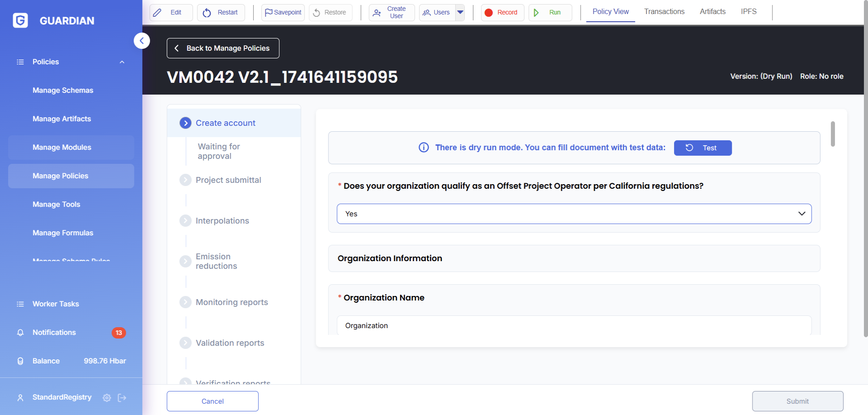Create a Savepoint with the flag button

coord(283,13)
